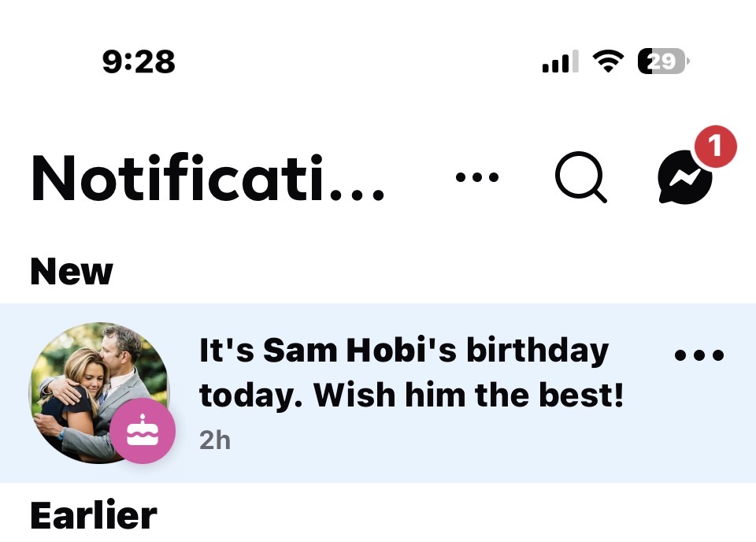
Task: Tap the Wi-Fi status icon
Action: (x=608, y=61)
